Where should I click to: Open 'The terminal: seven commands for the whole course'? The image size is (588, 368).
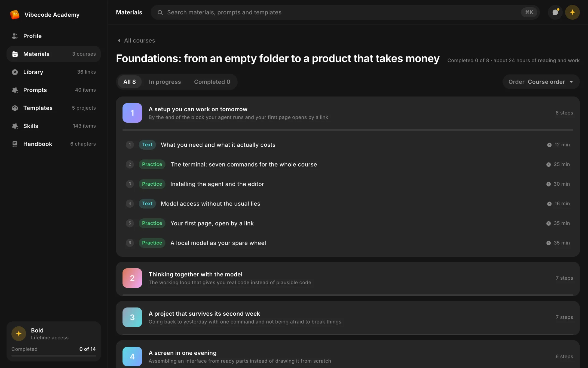(x=348, y=164)
